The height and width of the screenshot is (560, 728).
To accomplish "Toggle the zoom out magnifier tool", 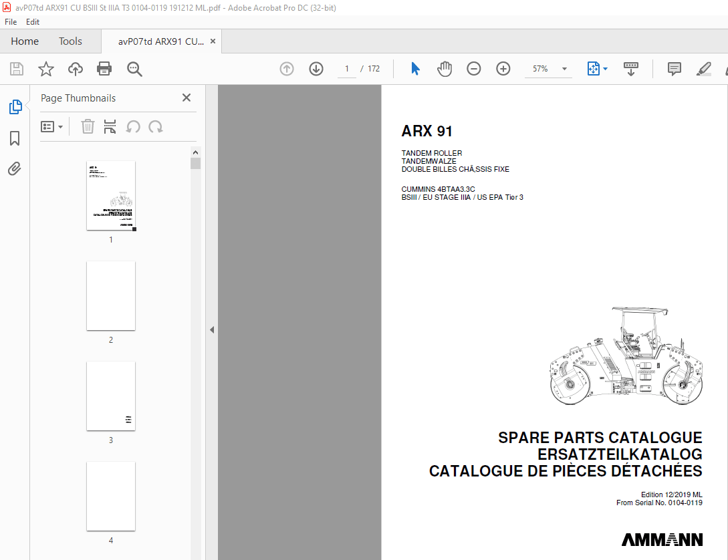I will click(134, 68).
